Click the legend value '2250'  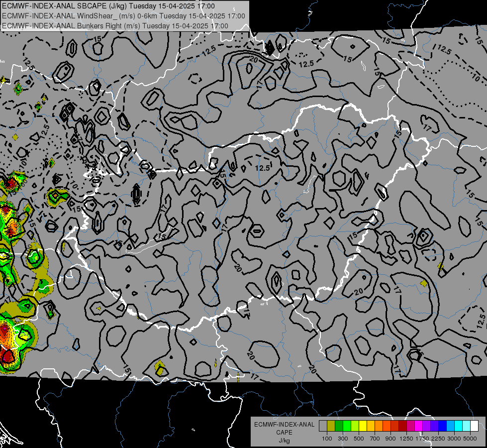pos(438,439)
